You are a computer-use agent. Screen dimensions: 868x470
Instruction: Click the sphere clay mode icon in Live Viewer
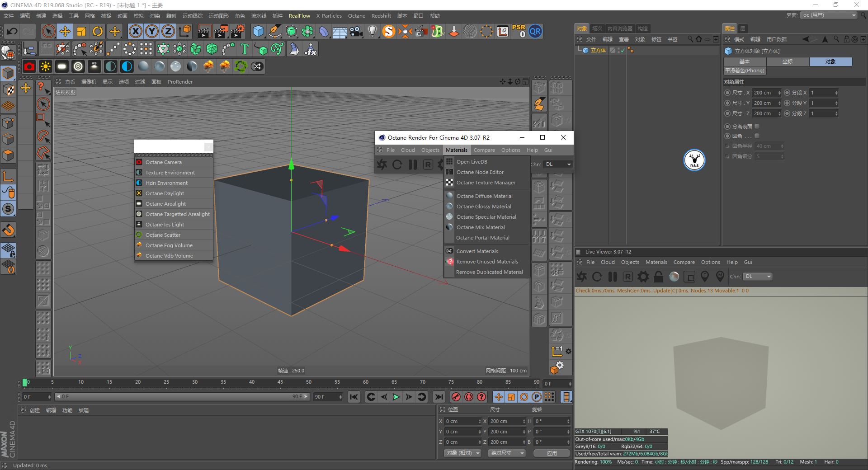tap(674, 277)
